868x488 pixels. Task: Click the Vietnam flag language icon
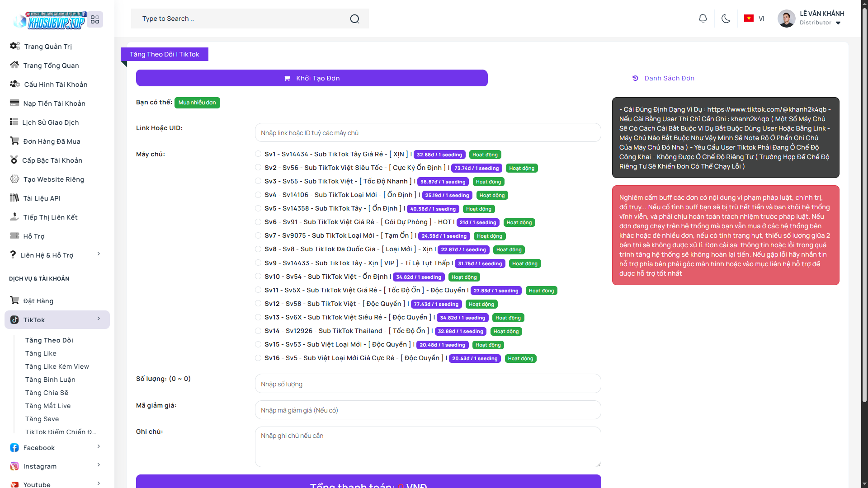tap(749, 19)
